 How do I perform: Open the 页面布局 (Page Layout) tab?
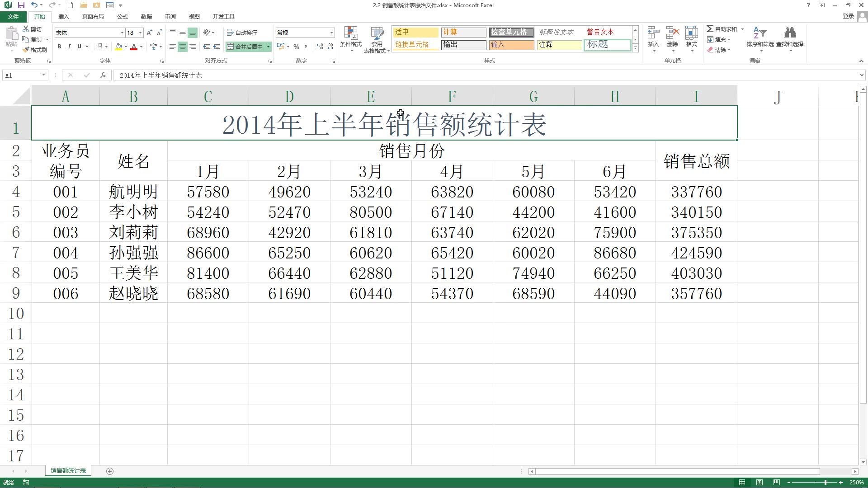[93, 16]
